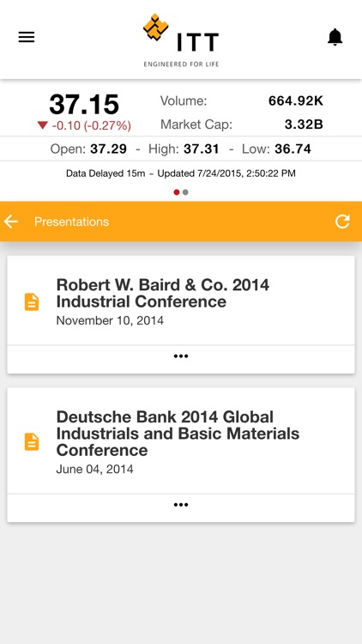The width and height of the screenshot is (362, 644).
Task: Tap the Volume 664.92K value
Action: tap(296, 100)
